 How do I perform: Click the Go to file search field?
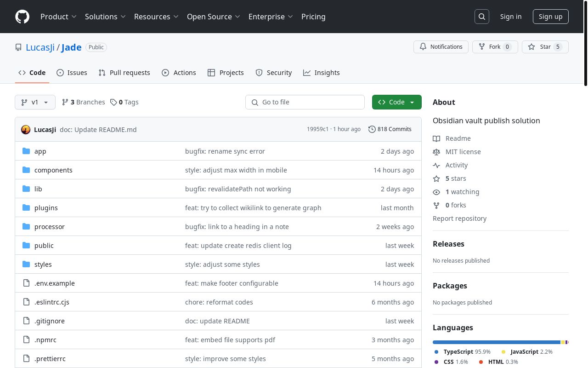pyautogui.click(x=305, y=102)
